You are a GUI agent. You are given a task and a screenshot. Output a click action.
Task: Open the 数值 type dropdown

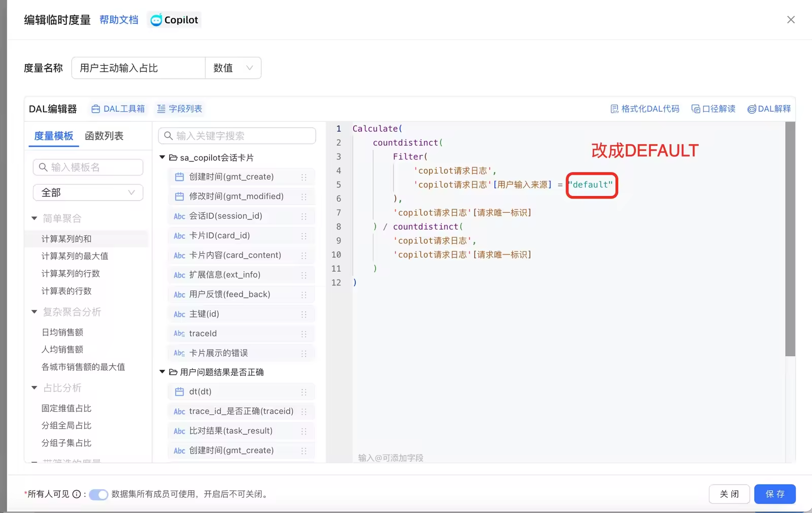(x=233, y=68)
